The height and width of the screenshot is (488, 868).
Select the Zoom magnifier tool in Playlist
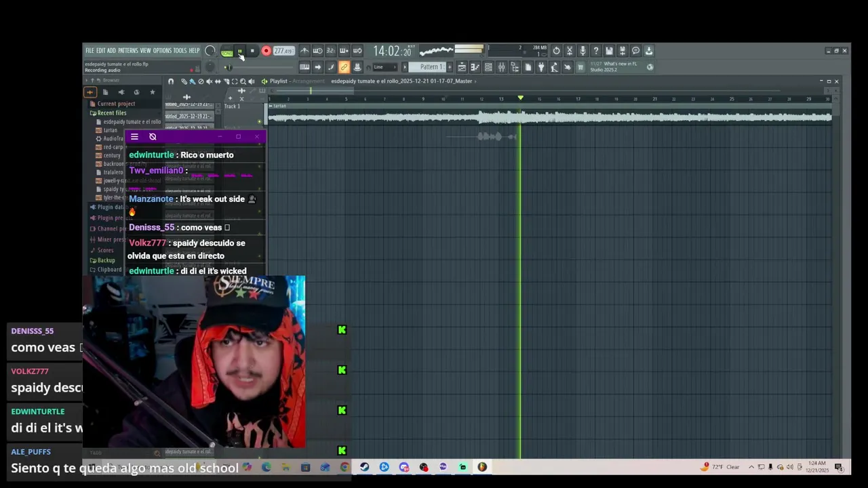pyautogui.click(x=243, y=81)
